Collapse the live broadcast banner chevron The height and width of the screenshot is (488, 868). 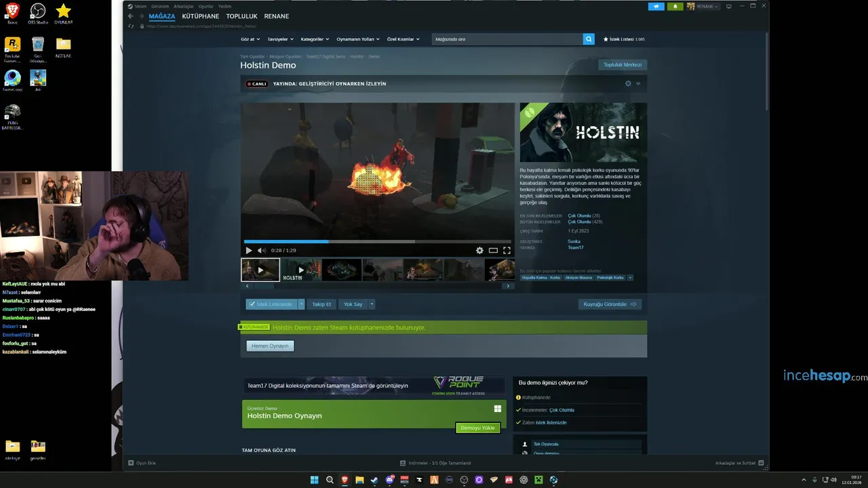click(x=638, y=83)
